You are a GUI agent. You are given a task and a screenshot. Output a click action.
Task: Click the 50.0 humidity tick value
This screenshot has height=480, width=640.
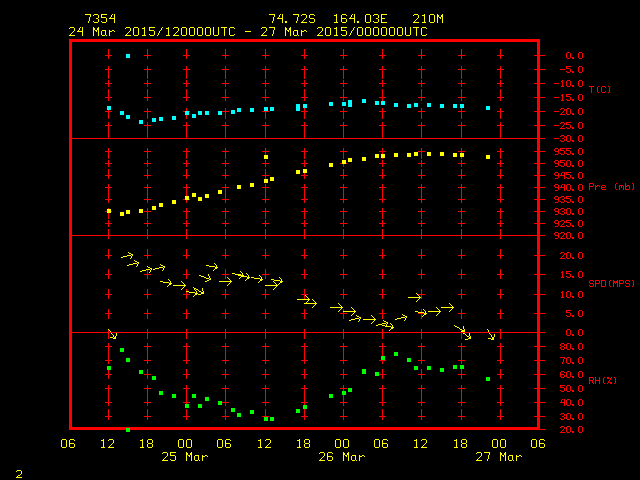pyautogui.click(x=571, y=389)
